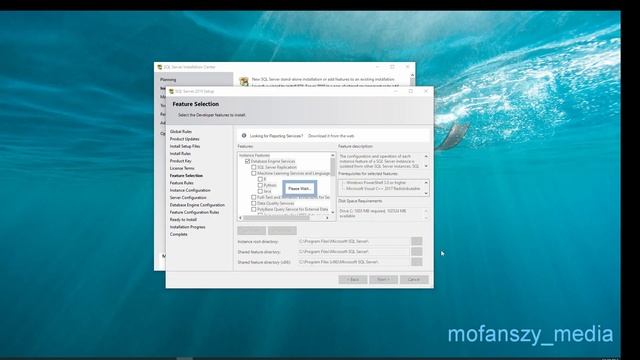
Task: Click the License Terms step
Action: [x=182, y=168]
